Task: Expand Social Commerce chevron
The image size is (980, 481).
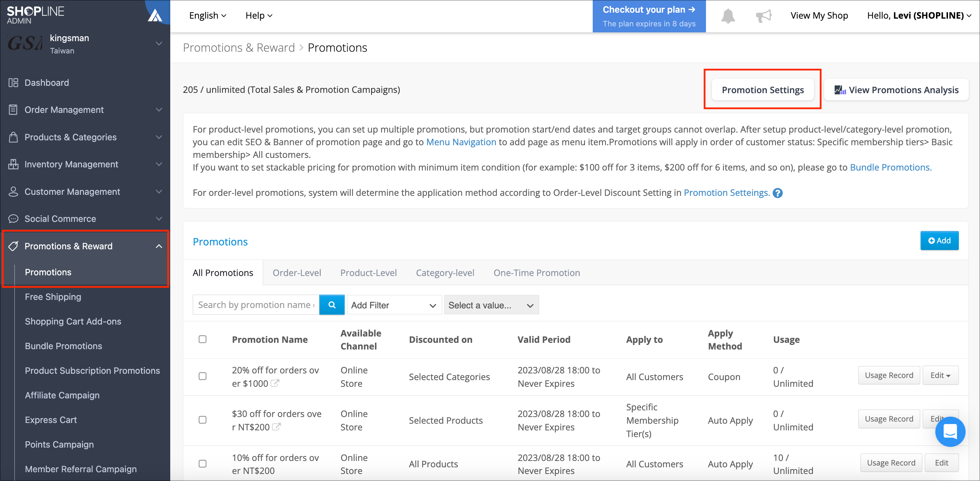Action: (159, 219)
